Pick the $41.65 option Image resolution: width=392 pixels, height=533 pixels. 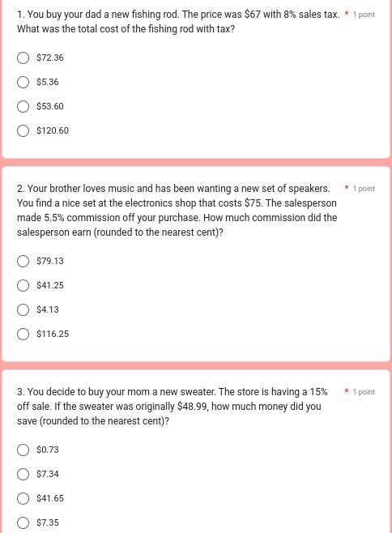pos(23,498)
